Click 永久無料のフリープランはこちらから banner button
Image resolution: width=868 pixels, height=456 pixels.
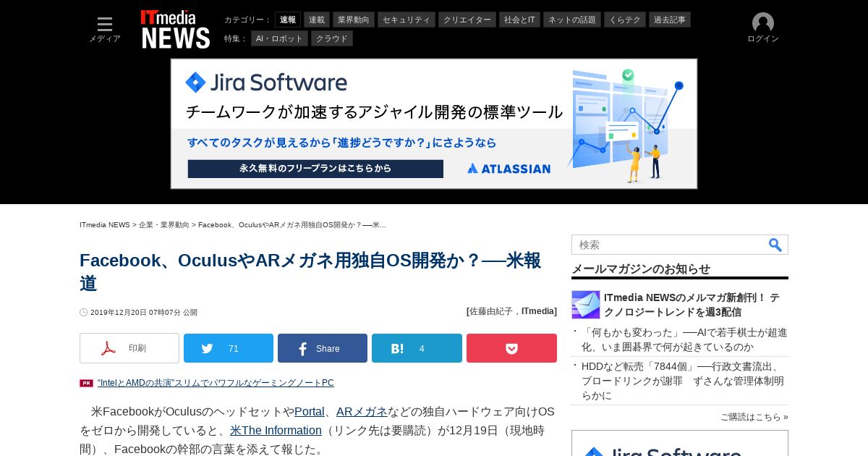(315, 169)
